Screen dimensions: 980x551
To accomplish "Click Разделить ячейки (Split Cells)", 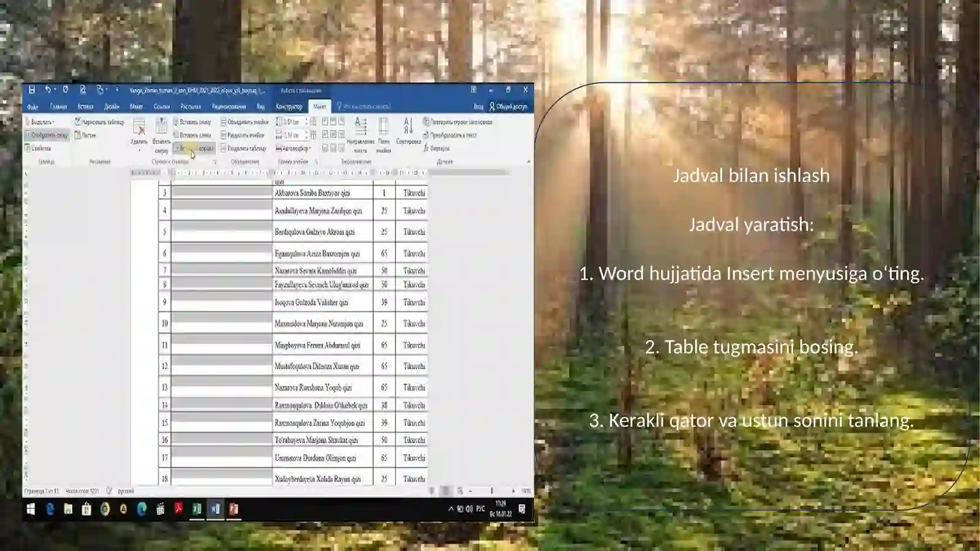I will point(243,135).
